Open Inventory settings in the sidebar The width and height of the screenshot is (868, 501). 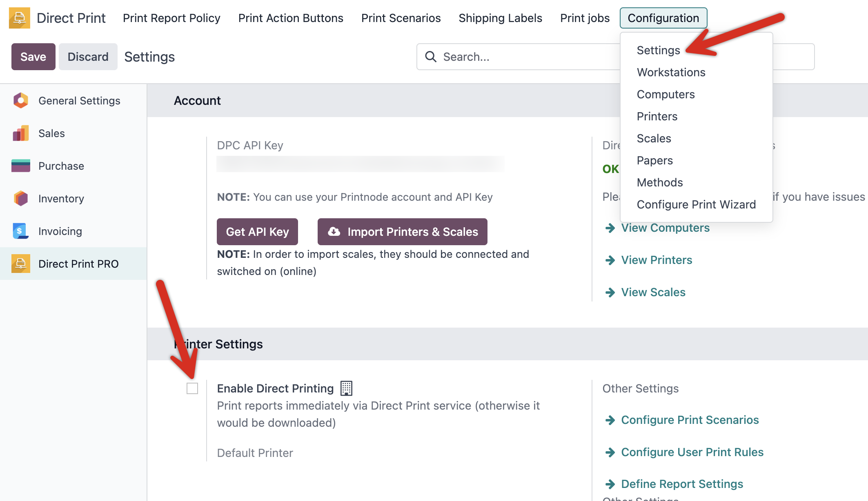[73, 199]
